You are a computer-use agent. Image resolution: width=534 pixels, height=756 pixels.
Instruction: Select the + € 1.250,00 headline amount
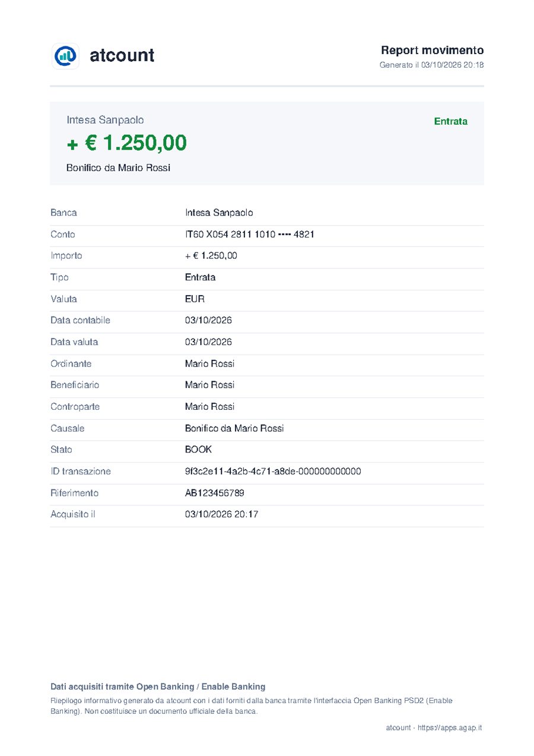point(126,143)
